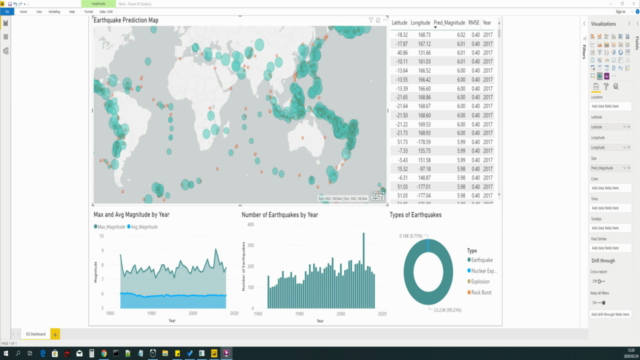Screen dimensions: 640x360
Task: Add a new report page
Action: (55, 334)
